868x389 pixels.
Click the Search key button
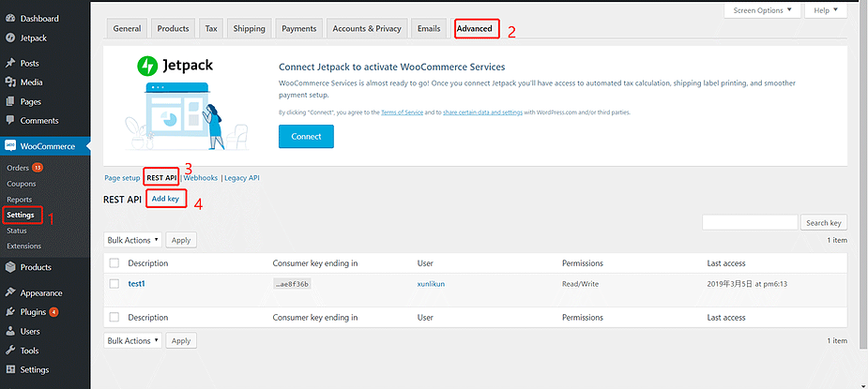pos(824,222)
